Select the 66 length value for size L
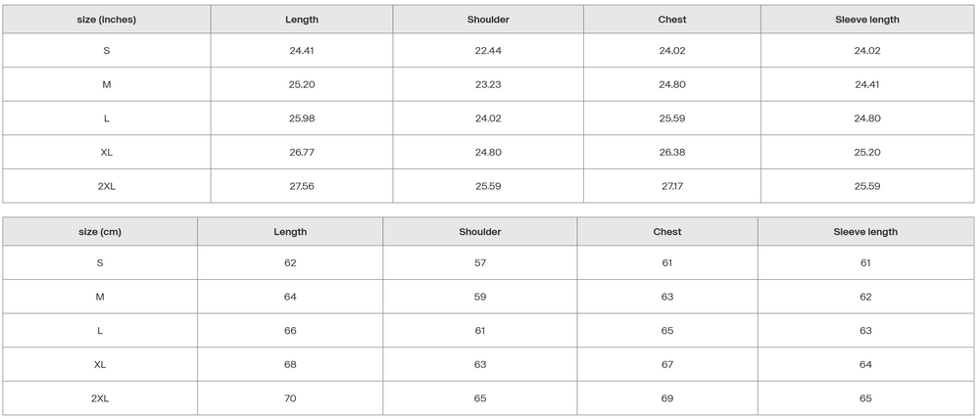This screenshot has height=419, width=980. pyautogui.click(x=290, y=331)
